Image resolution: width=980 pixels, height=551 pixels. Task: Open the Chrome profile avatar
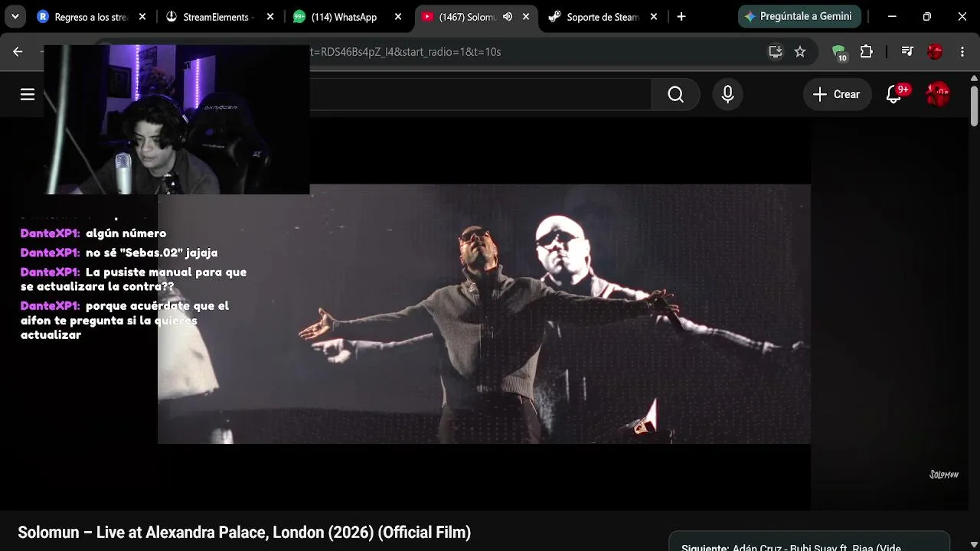coord(935,51)
